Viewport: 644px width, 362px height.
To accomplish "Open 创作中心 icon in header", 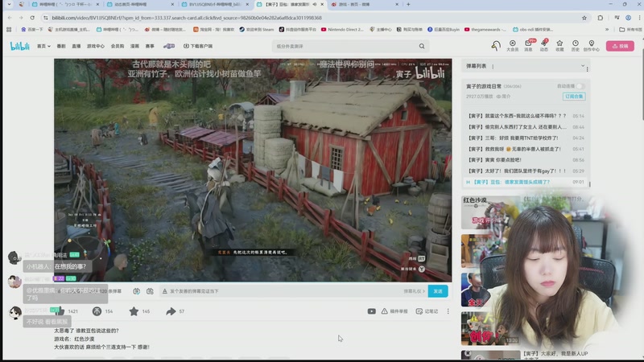I will (592, 45).
